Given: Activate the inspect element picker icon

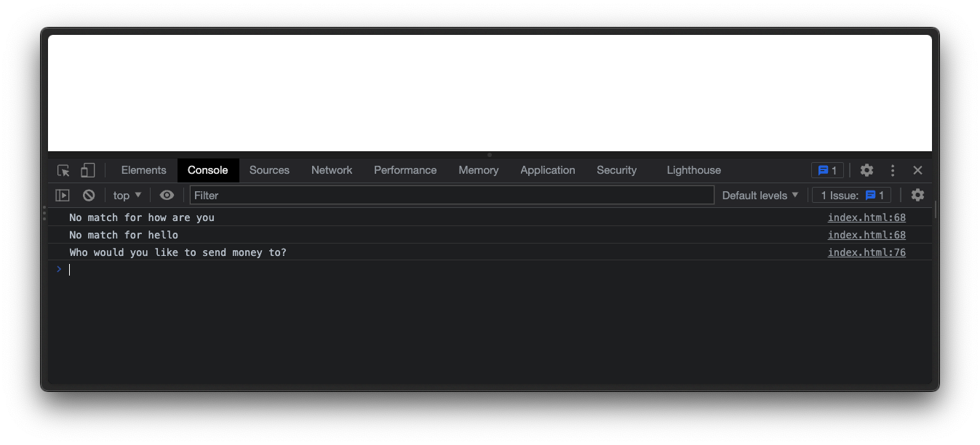Looking at the screenshot, I should [x=63, y=170].
